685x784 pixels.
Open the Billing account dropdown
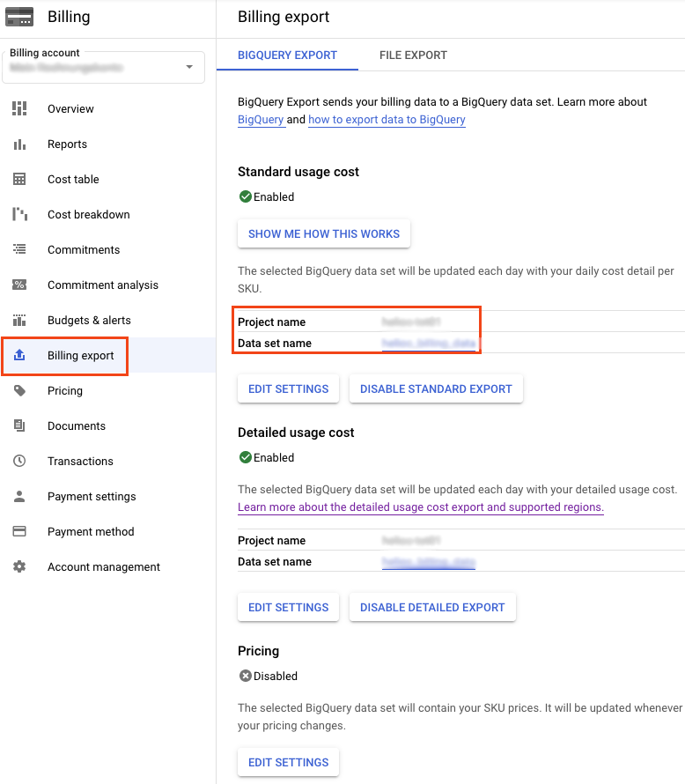103,67
